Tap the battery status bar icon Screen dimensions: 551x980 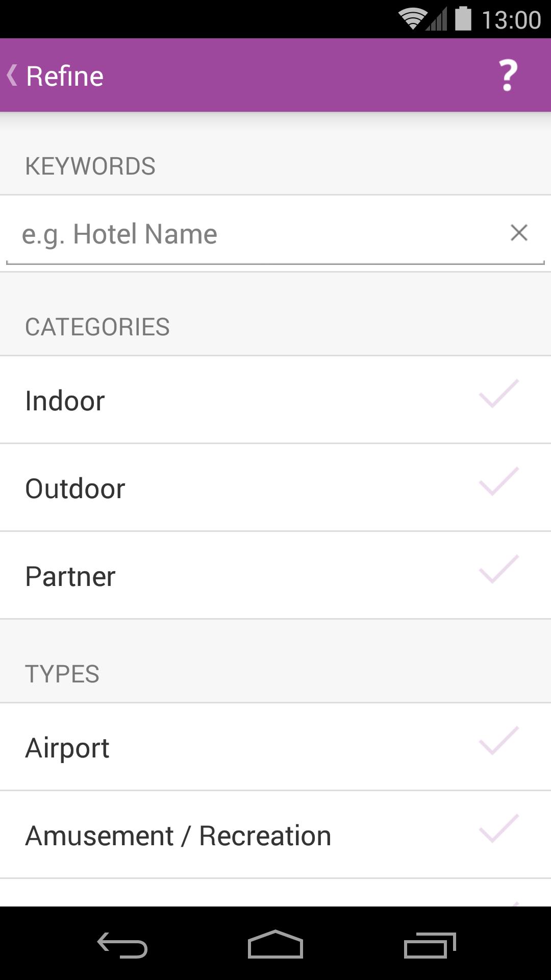pos(463,19)
